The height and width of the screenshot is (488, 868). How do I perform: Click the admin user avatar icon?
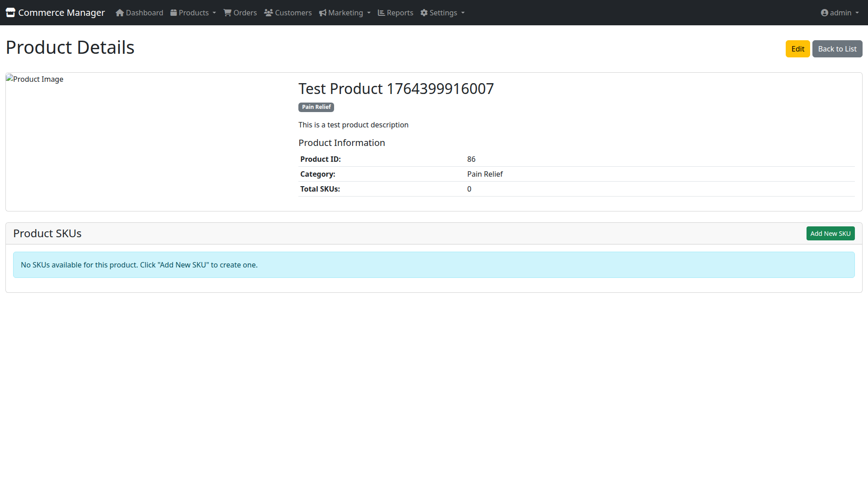(825, 13)
